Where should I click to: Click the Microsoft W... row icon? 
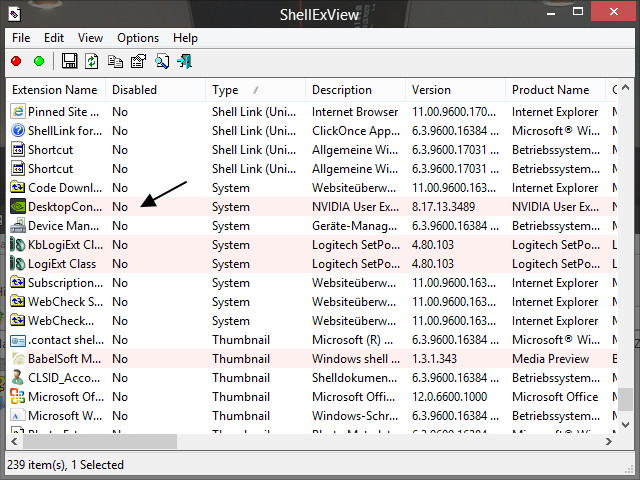tap(18, 416)
